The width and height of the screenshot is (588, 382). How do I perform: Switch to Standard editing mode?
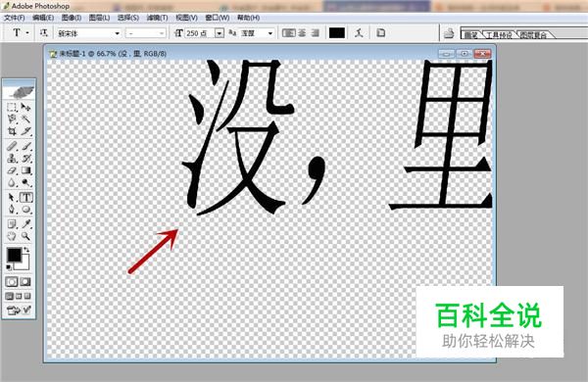(x=12, y=282)
